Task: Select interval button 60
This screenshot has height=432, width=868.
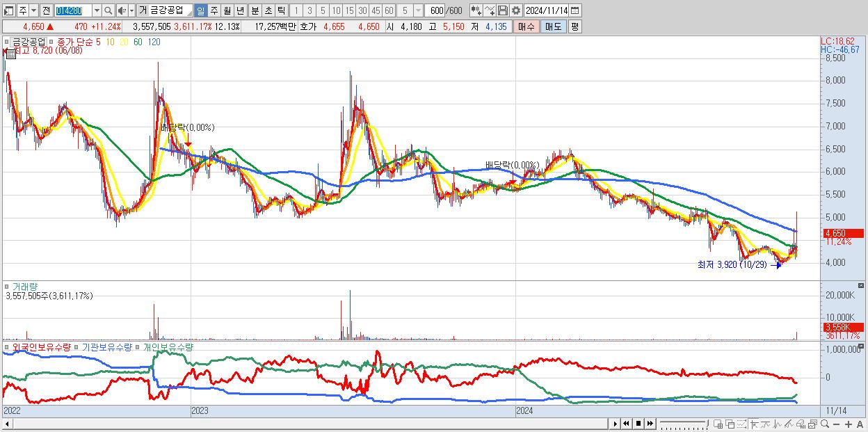Action: pos(389,10)
